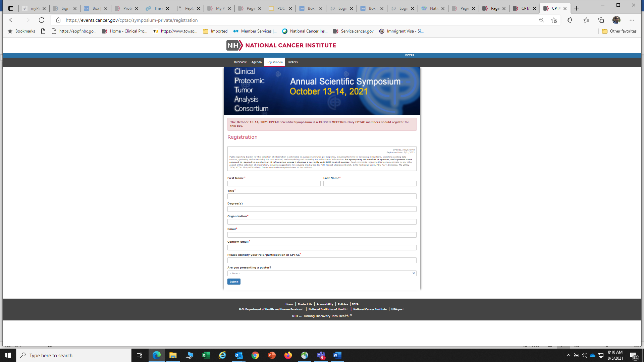This screenshot has height=362, width=644.
Task: Open the Collections icon in toolbar
Action: pyautogui.click(x=601, y=20)
